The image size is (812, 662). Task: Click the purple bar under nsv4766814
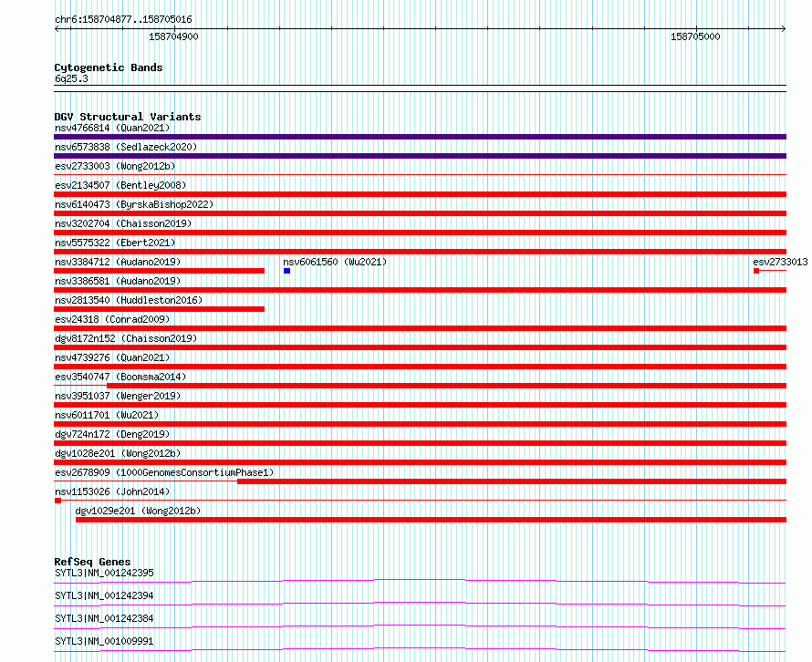420,137
